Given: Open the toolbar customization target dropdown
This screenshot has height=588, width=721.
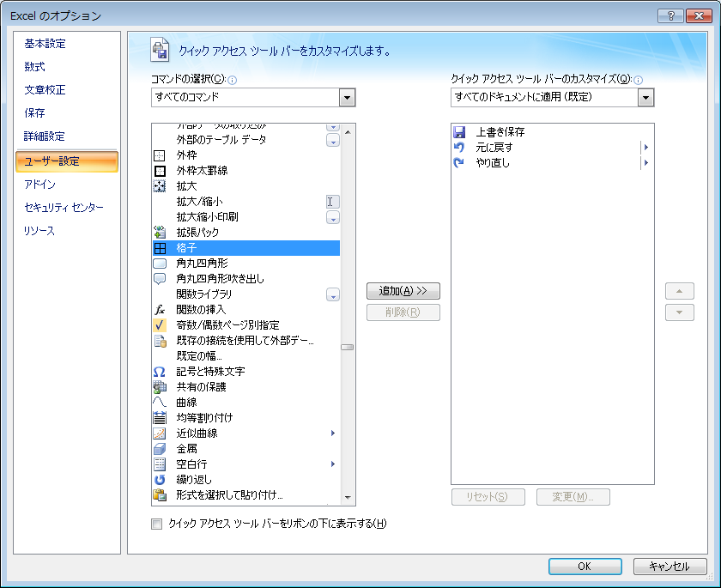Looking at the screenshot, I should (645, 97).
